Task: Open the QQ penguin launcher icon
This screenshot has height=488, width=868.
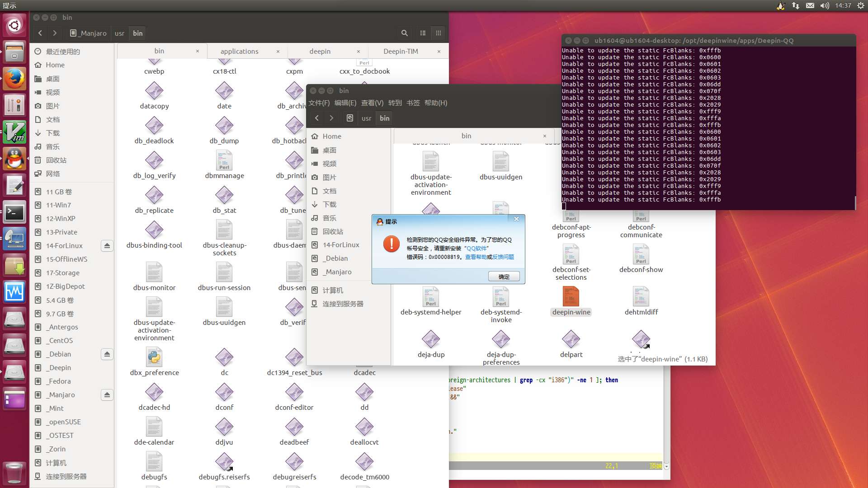Action: coord(14,159)
